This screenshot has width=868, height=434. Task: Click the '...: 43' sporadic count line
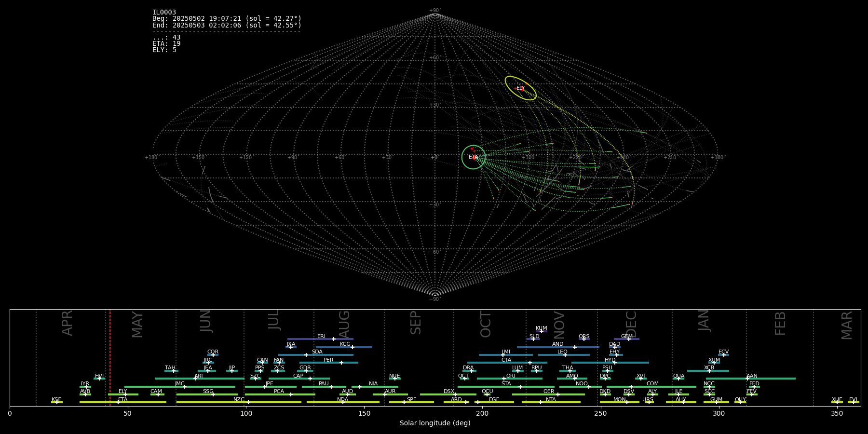click(166, 38)
